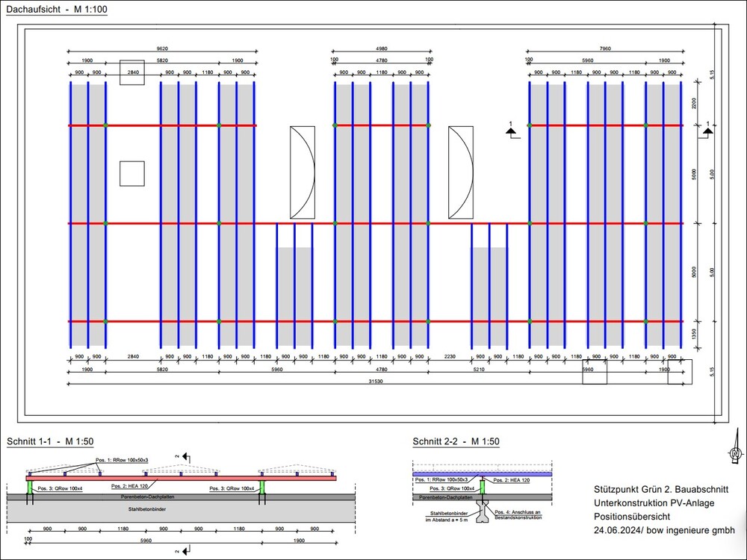Click the 5210 dimension value
The width and height of the screenshot is (747, 560).
(x=479, y=370)
